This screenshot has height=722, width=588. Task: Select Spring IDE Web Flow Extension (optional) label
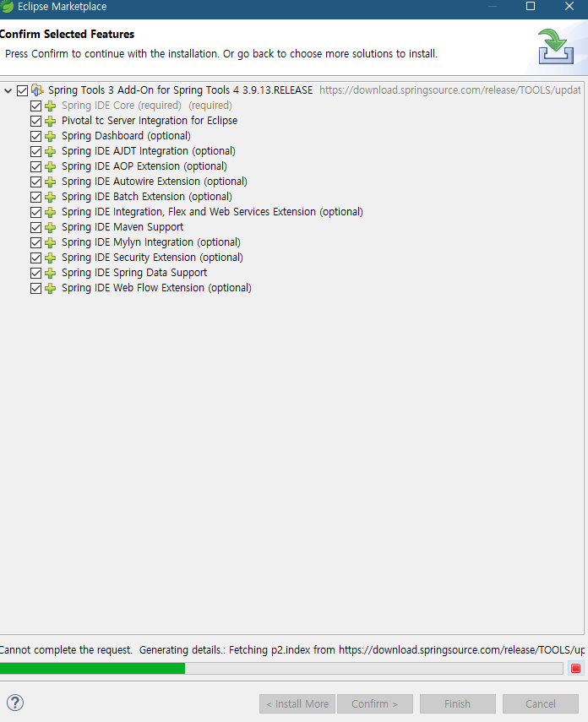(x=156, y=288)
